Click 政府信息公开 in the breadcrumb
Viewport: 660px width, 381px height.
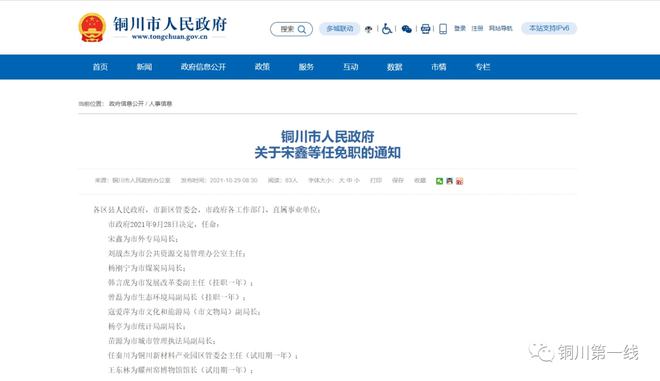(126, 104)
